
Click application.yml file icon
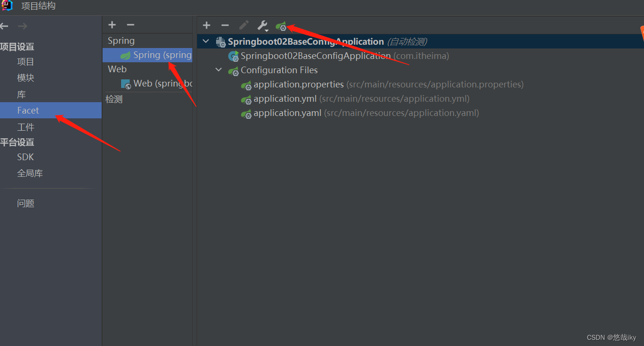tap(246, 99)
